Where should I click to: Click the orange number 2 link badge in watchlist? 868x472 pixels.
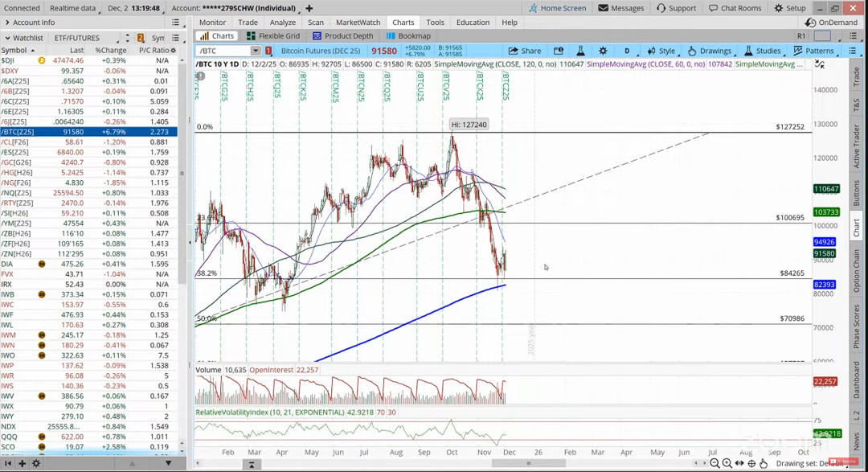[141, 38]
